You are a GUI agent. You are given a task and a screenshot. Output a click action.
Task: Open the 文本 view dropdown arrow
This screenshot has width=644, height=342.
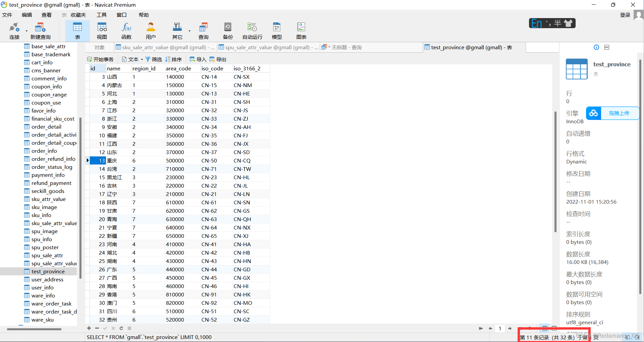click(x=142, y=59)
